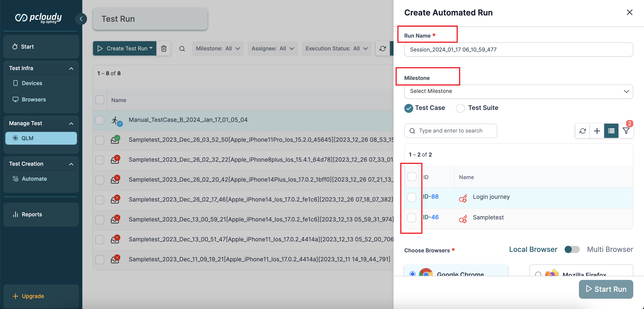Toggle Local Browser / Multi Browser switch
The height and width of the screenshot is (309, 644).
572,249
